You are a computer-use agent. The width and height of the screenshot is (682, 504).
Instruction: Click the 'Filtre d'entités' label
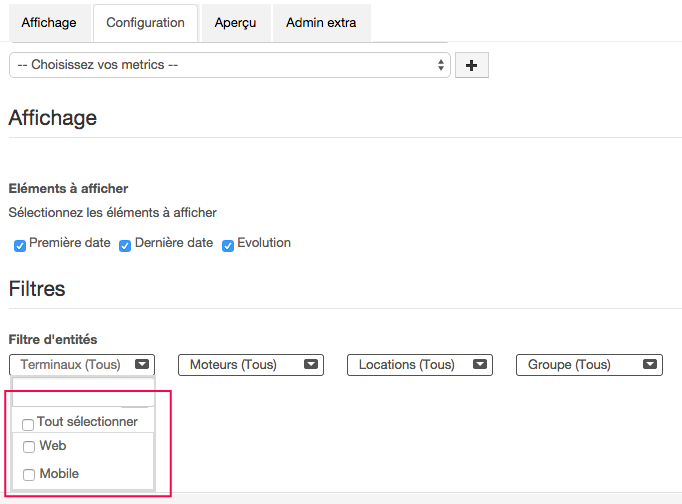53,339
